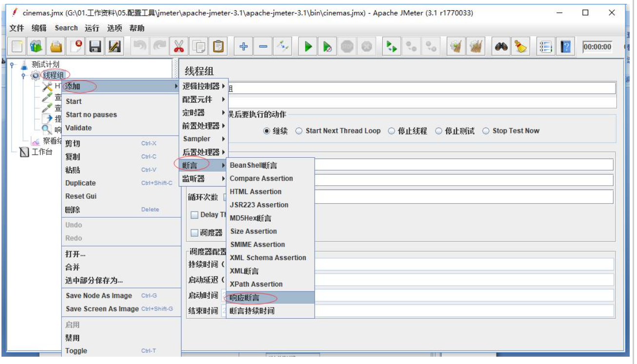Open the Function Helper list icon
Image resolution: width=637 pixels, height=364 pixels.
point(546,47)
